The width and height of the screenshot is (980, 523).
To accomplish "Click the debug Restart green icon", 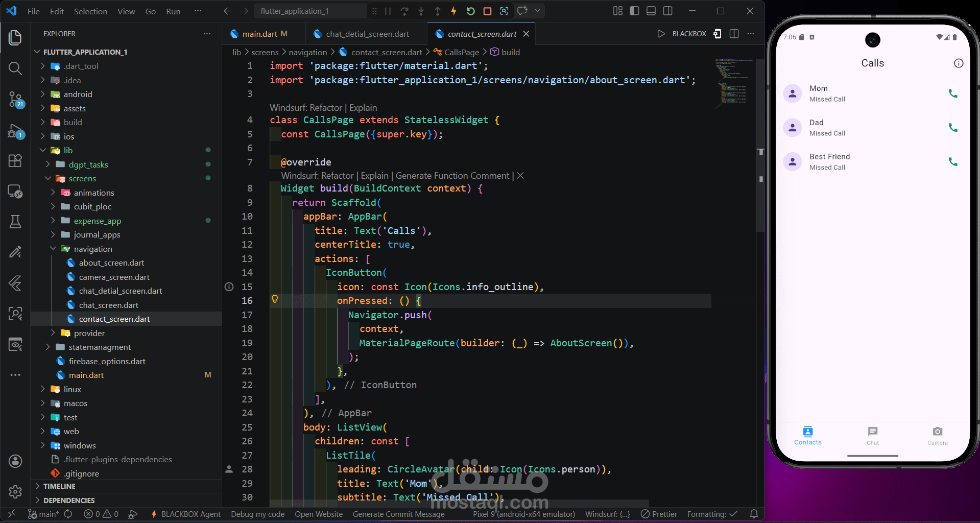I will [470, 11].
